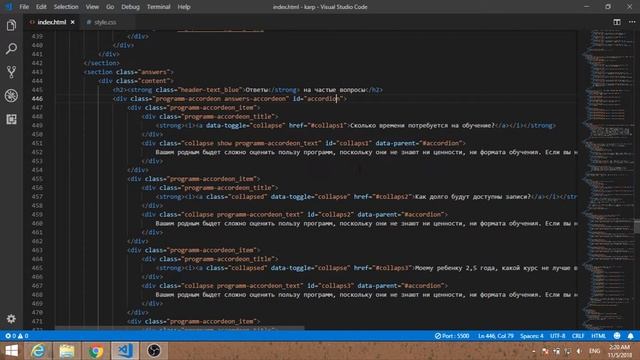The height and width of the screenshot is (360, 640).
Task: Click line number 463 in gutter
Action: click(x=37, y=250)
